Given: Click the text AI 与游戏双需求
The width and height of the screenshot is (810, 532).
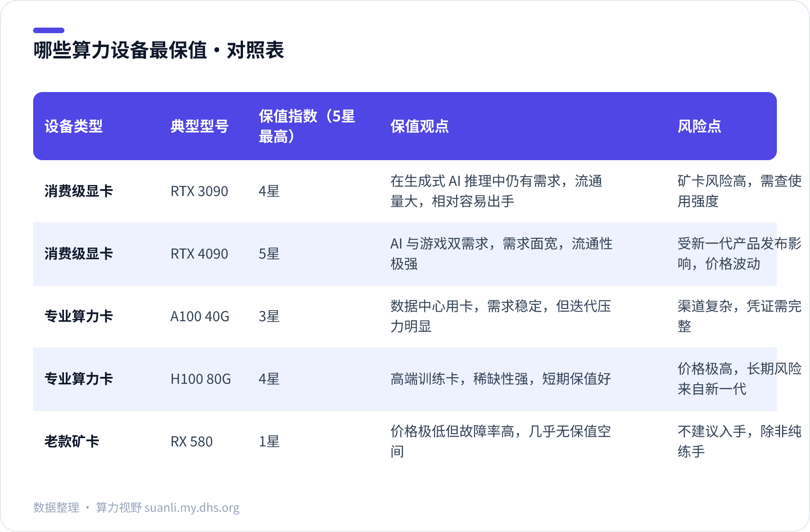Looking at the screenshot, I should click(x=440, y=244).
